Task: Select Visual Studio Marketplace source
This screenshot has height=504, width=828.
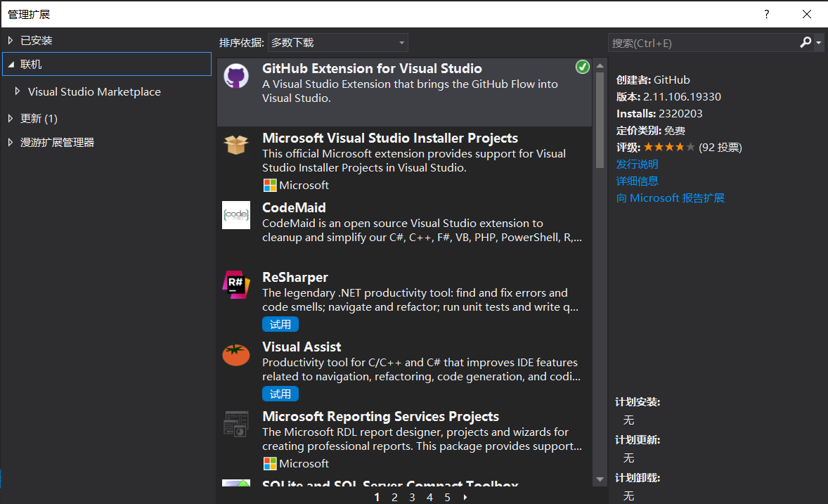Action: (x=94, y=92)
